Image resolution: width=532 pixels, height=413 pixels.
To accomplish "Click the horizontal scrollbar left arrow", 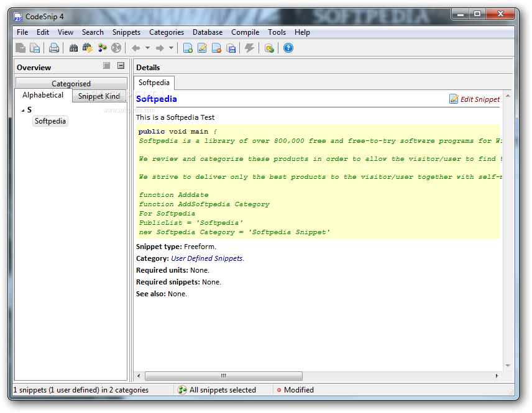I will click(139, 376).
